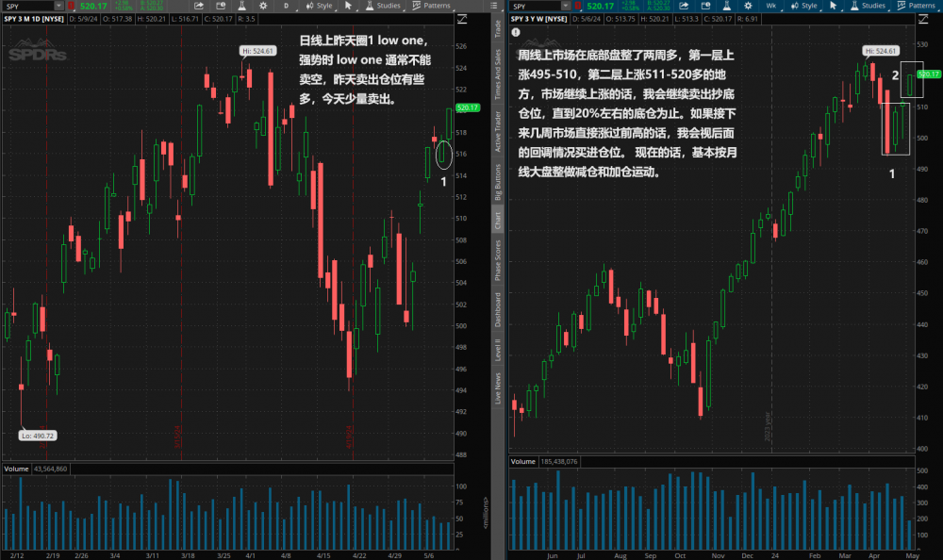Click the red alert icon in the right chart header

(578, 6)
